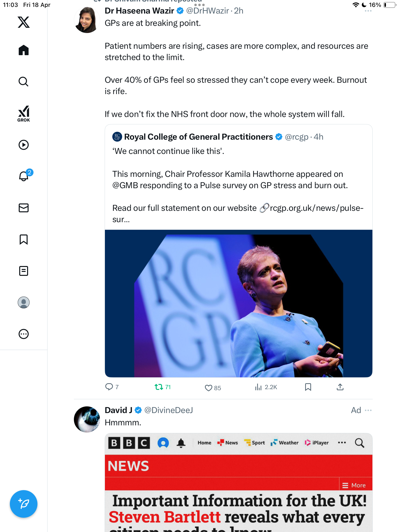Screen dimensions: 399x532
Task: Reply to the post with 7 comments
Action: [x=112, y=387]
